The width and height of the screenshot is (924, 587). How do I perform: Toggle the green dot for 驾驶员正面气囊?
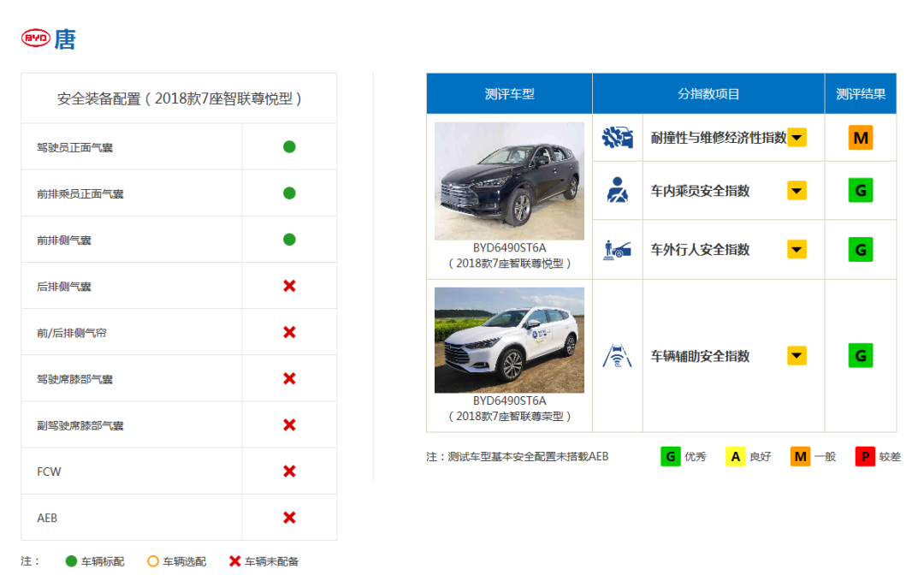289,146
